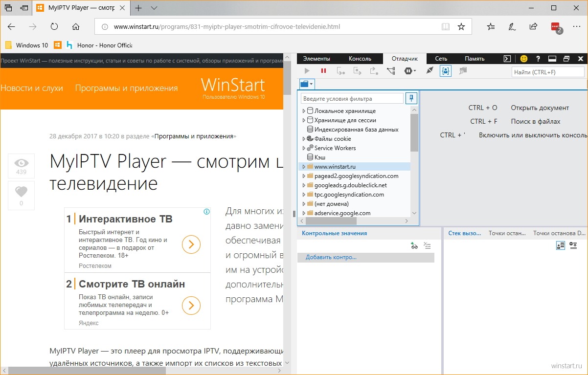Switch to the Точки остан... tab
The width and height of the screenshot is (588, 375).
click(507, 233)
